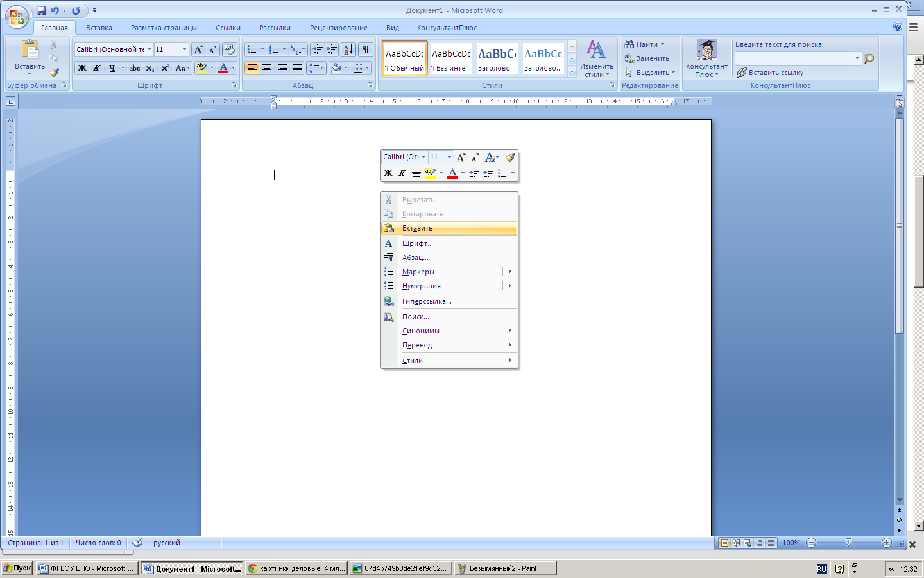Screen dimensions: 924x578
Task: Click the Office button
Action: [x=17, y=17]
